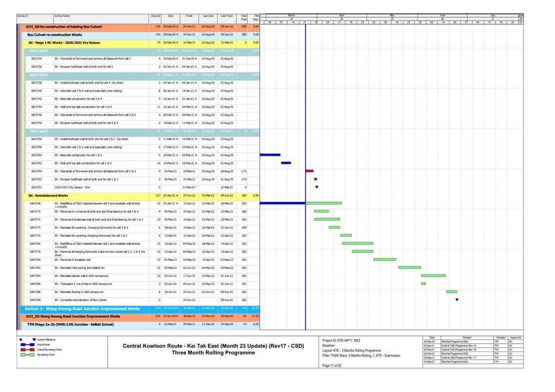Click the 2020-2021 Dry Season End milestone diamond

click(317, 187)
